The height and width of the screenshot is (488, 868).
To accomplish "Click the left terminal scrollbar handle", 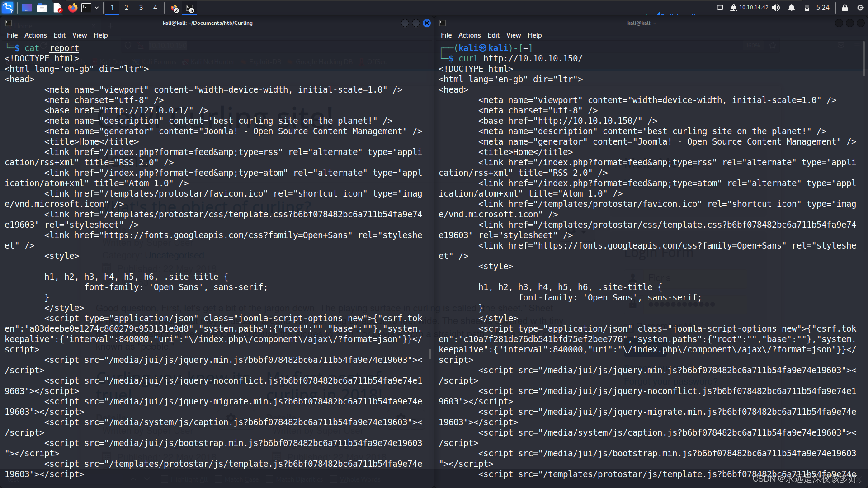I will [429, 354].
